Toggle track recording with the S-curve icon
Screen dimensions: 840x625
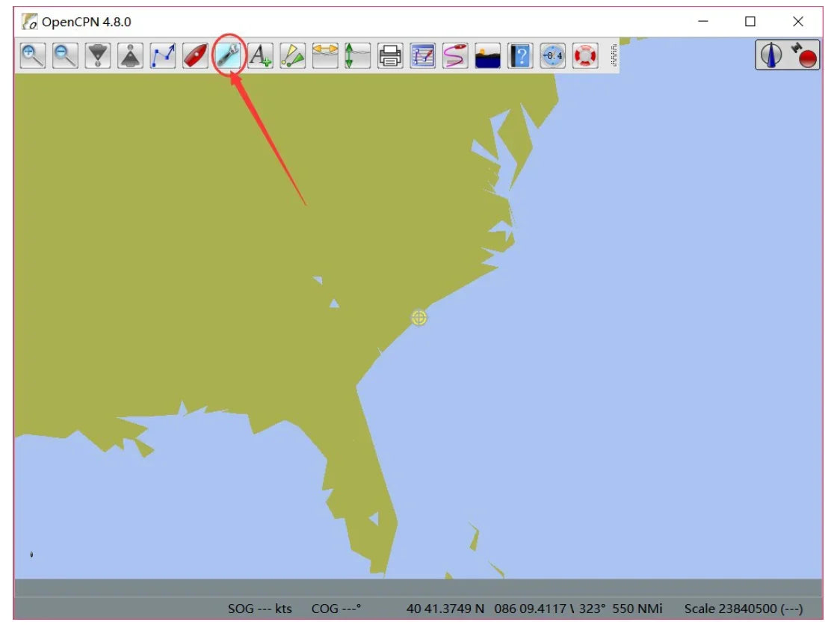(x=455, y=55)
